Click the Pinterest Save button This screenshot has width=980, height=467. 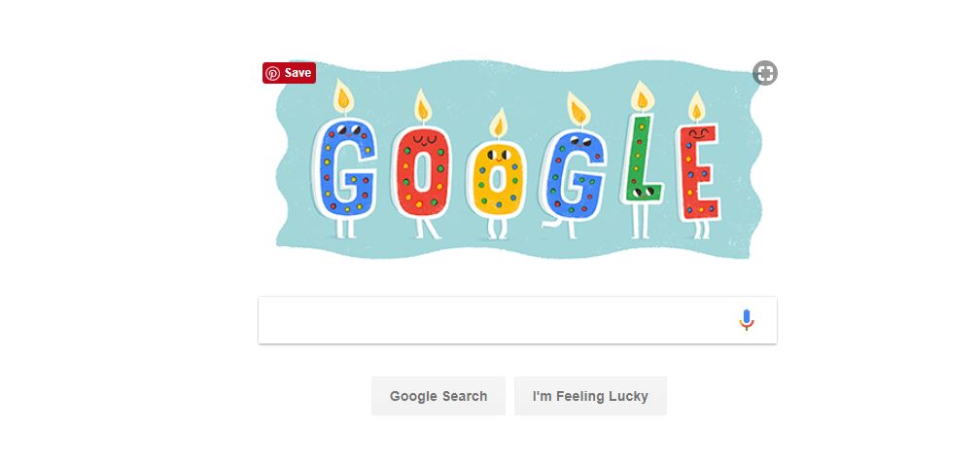pos(289,73)
